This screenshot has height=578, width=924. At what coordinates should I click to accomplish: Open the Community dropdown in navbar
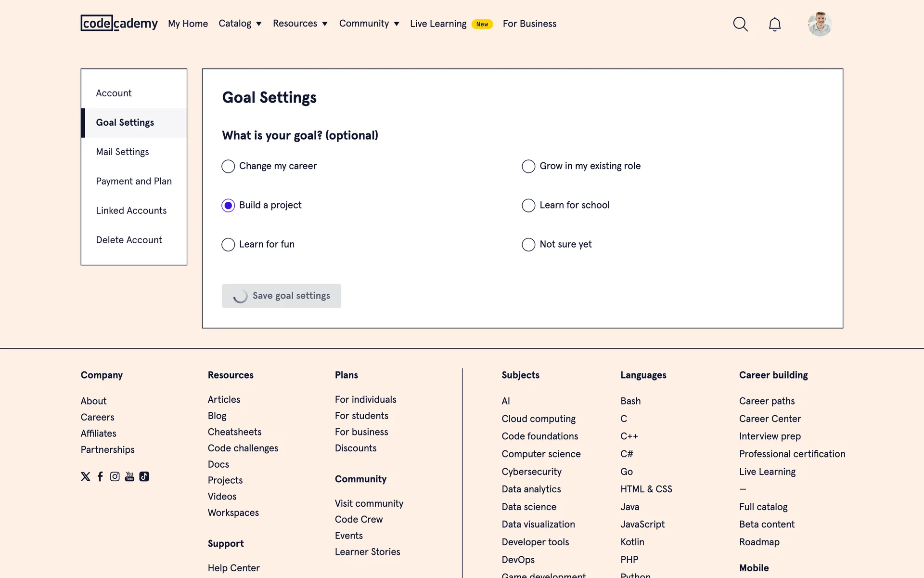(369, 24)
